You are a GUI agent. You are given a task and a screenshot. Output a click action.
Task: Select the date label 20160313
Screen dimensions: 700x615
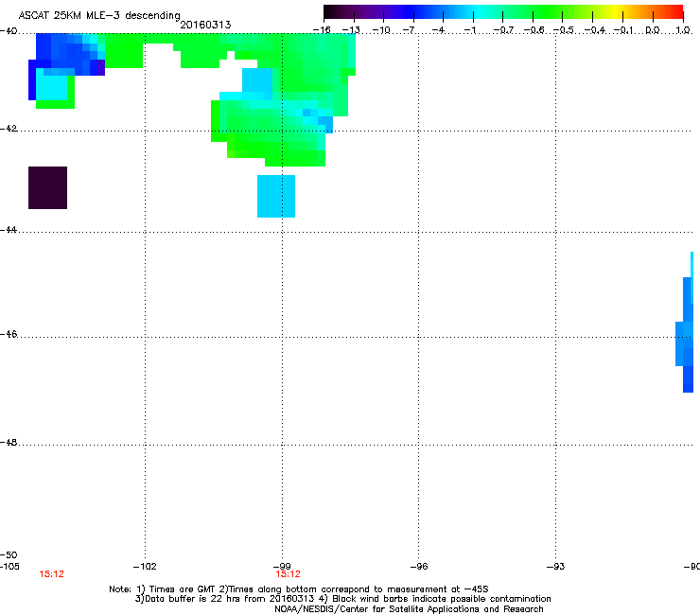point(205,25)
